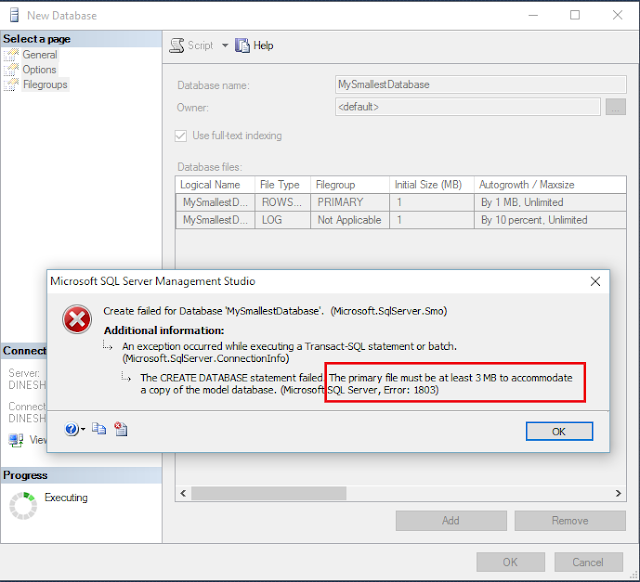Select the PRIMARY filegroup cell
Screen dimensions: 640x582
point(350,202)
